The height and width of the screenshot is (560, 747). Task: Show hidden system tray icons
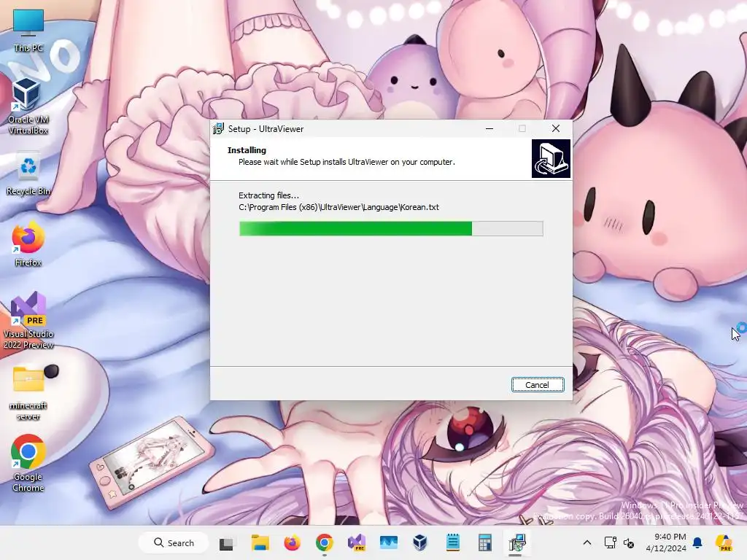587,542
